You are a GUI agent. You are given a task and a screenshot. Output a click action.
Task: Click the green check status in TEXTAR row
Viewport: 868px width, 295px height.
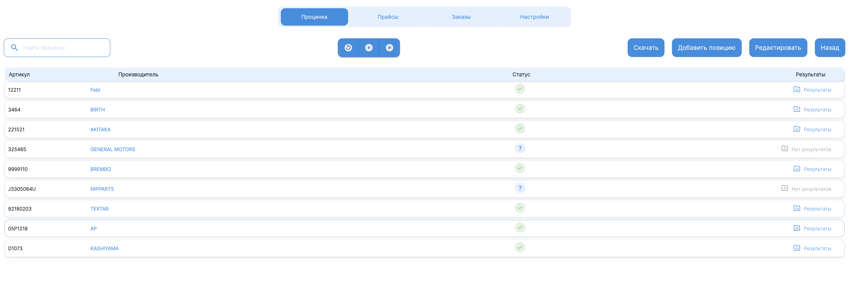pyautogui.click(x=520, y=208)
